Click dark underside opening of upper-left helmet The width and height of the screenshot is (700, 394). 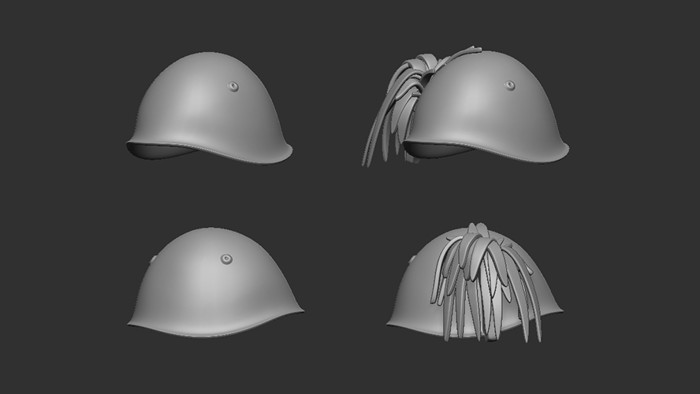point(161,150)
